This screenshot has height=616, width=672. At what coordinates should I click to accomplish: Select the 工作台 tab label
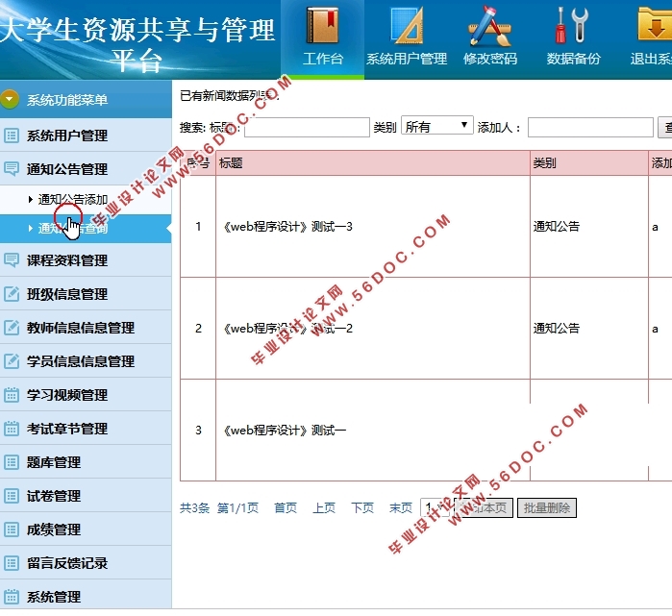(323, 59)
